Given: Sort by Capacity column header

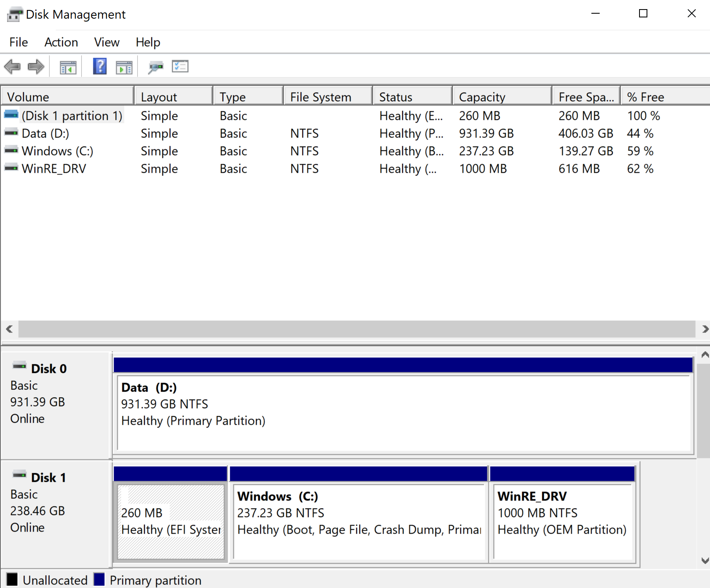Looking at the screenshot, I should click(x=503, y=97).
